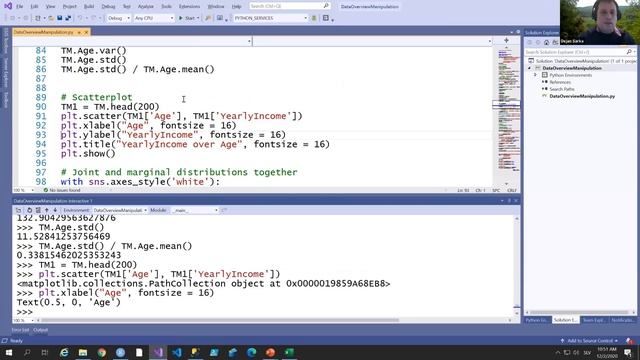The height and width of the screenshot is (360, 640).
Task: Click the Solution Explorer home icon
Action: 546,42
